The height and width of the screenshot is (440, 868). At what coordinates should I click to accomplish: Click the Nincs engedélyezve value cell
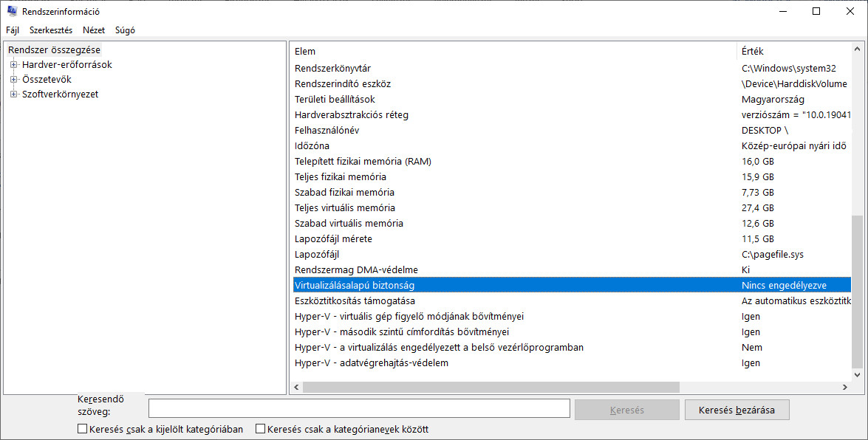click(784, 286)
